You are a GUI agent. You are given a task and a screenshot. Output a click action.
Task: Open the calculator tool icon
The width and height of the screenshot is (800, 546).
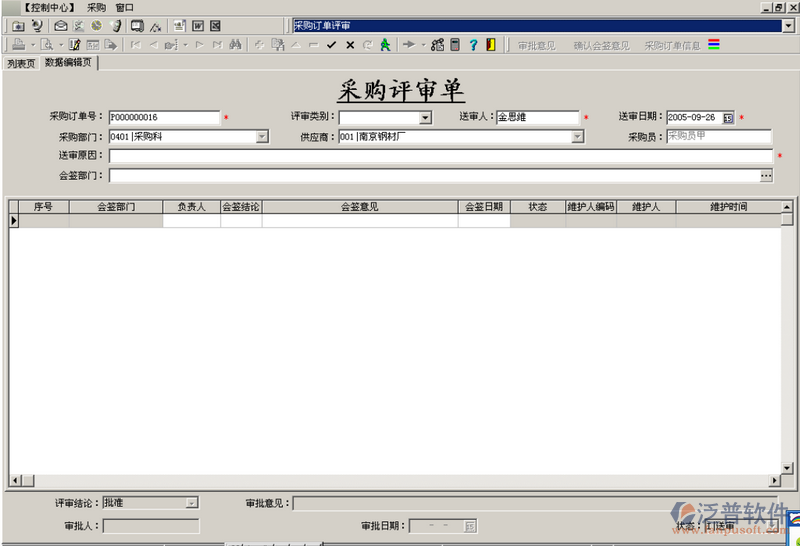pyautogui.click(x=455, y=45)
